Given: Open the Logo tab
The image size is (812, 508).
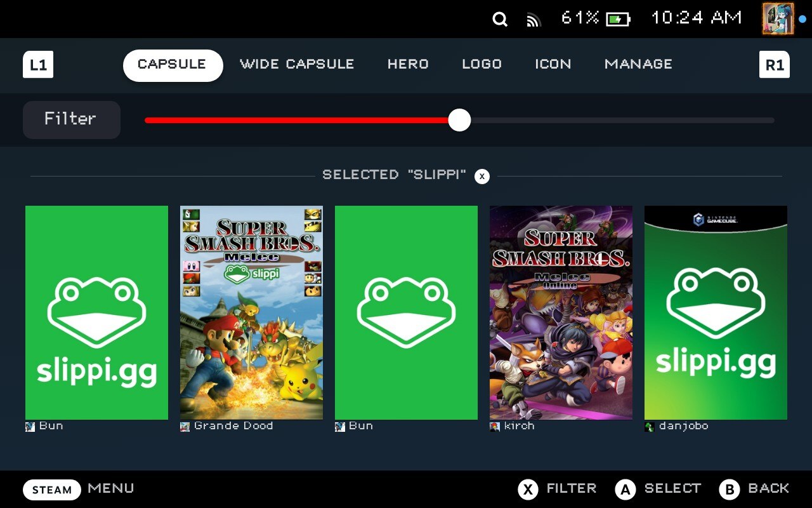Looking at the screenshot, I should click(x=481, y=64).
